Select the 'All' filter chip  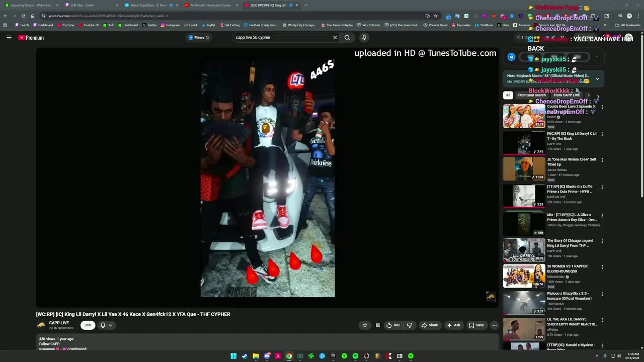(x=508, y=95)
